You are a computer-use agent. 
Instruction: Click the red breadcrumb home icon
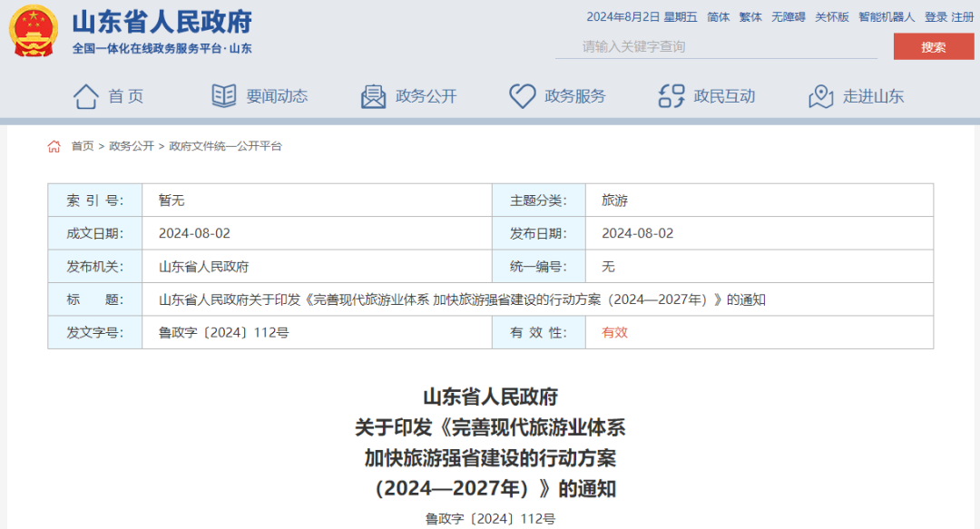tap(54, 146)
